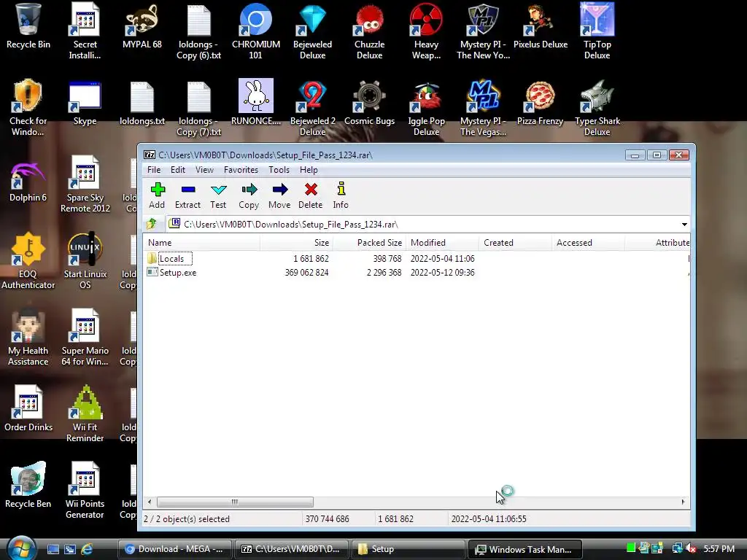Screen dimensions: 747x560
Task: Select the Wii Fit Reminder desktop icon
Action: click(x=85, y=414)
